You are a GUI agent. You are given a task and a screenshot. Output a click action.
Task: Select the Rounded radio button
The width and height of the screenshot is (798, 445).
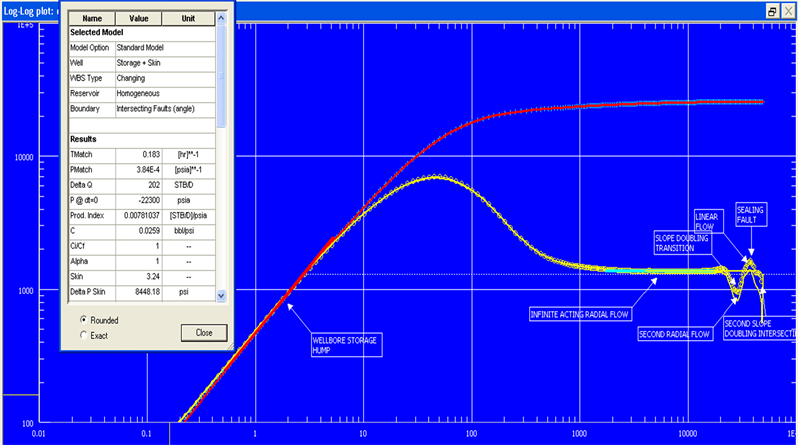[x=83, y=320]
